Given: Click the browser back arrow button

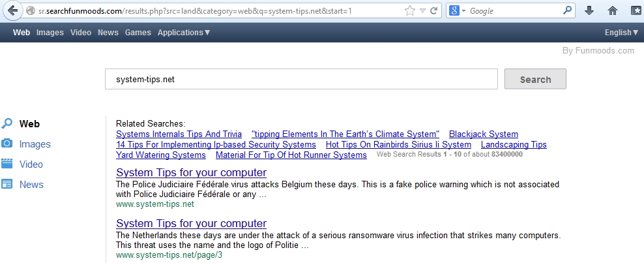Looking at the screenshot, I should coord(12,10).
